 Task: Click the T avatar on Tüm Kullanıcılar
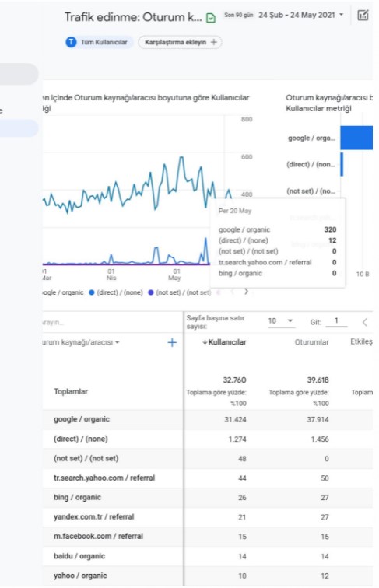click(71, 42)
